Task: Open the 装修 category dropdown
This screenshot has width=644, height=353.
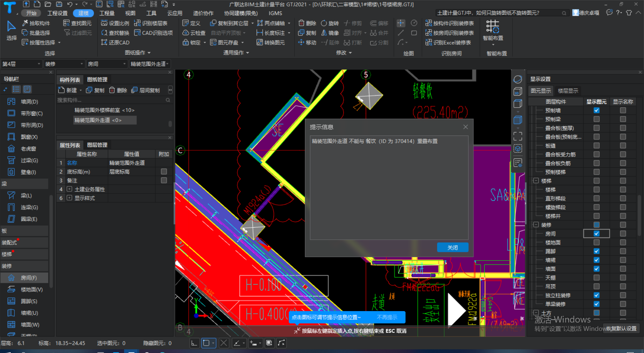Action: (64, 64)
